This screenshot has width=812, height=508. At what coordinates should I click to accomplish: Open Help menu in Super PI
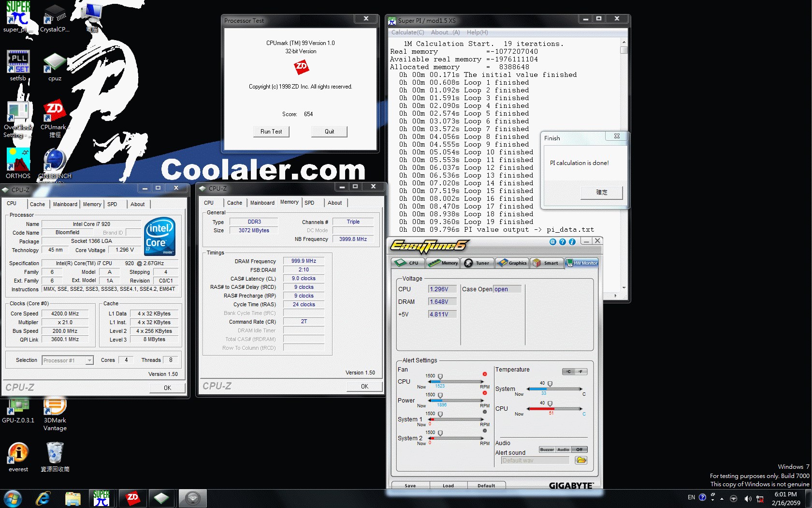point(477,32)
